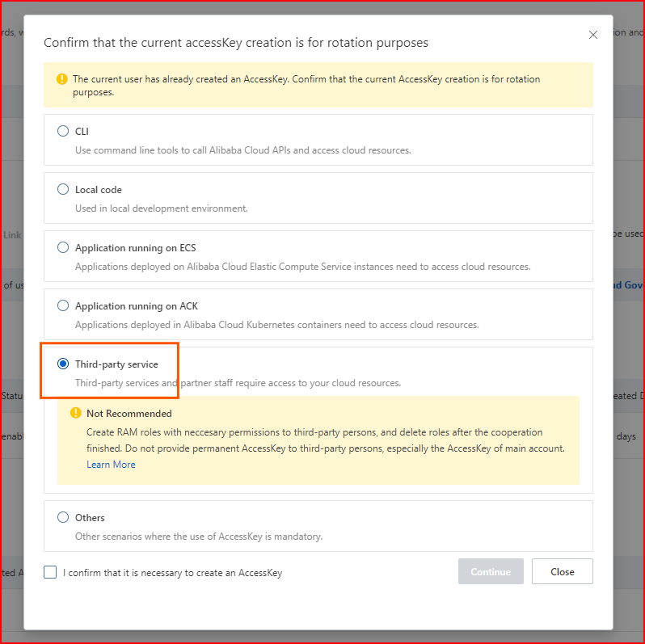Select the CLI radio button
The width and height of the screenshot is (645, 644).
coord(63,131)
